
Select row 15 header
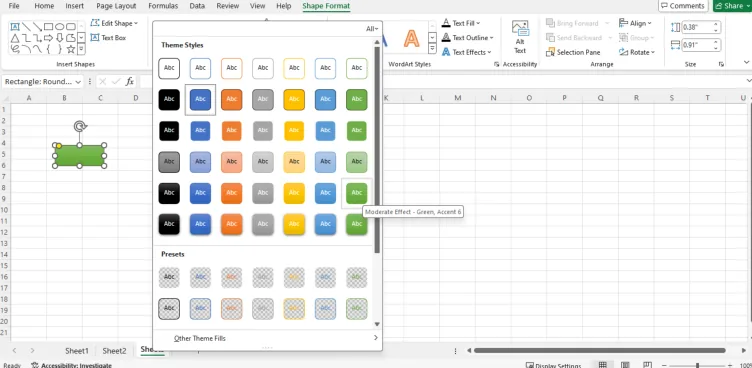[4, 266]
